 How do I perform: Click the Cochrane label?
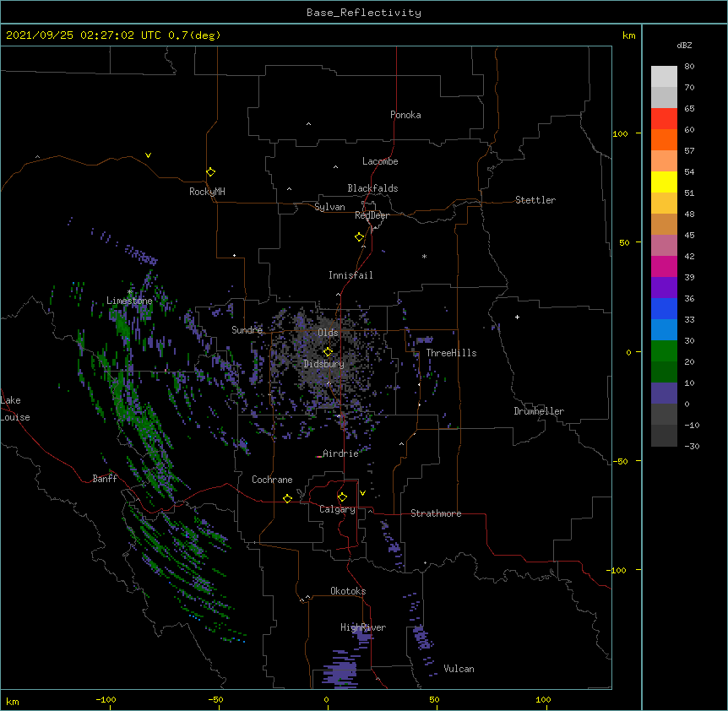[x=272, y=480]
